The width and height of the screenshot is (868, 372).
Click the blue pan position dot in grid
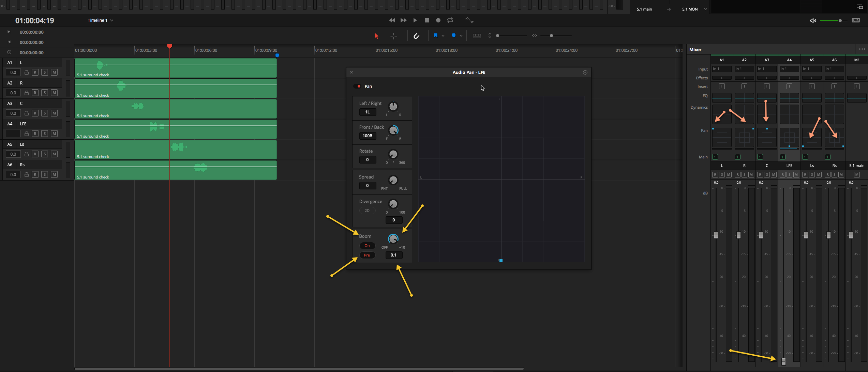click(501, 261)
